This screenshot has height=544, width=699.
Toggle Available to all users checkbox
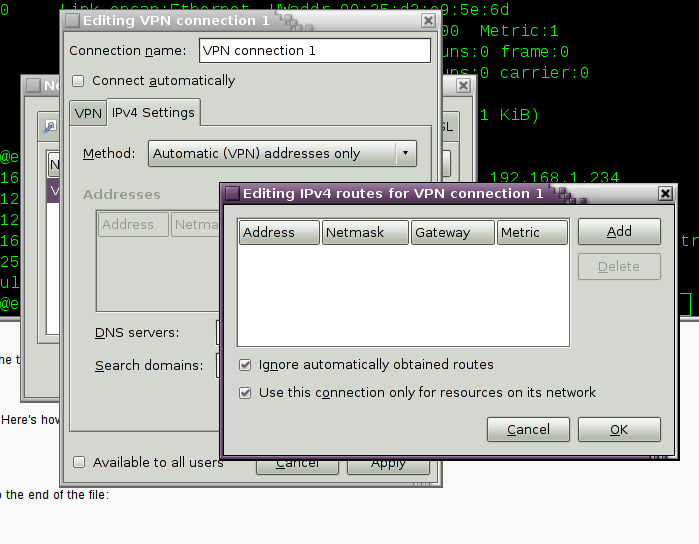click(x=79, y=462)
